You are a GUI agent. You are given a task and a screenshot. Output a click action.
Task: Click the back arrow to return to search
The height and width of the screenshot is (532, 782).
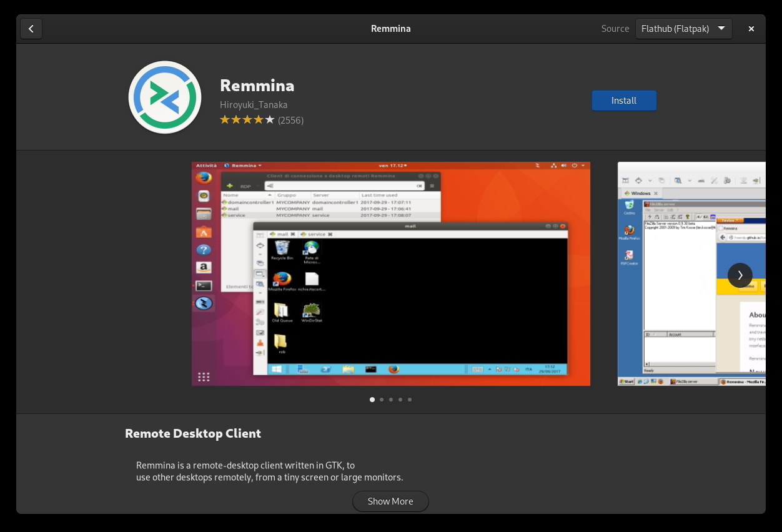click(x=31, y=29)
